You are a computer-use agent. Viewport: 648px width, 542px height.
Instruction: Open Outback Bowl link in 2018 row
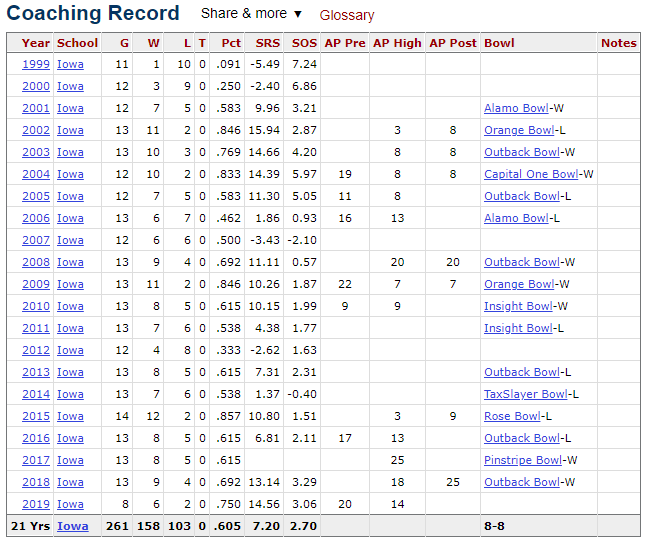[522, 482]
